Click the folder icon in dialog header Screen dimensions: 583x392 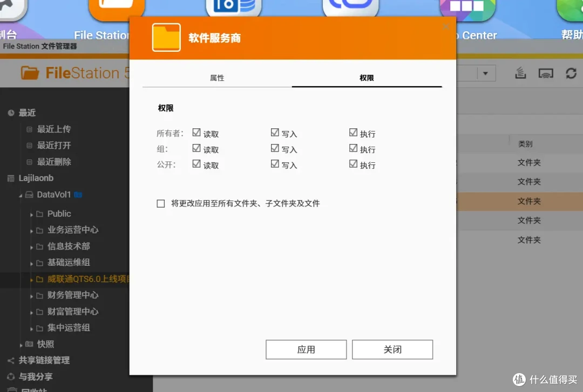click(166, 38)
